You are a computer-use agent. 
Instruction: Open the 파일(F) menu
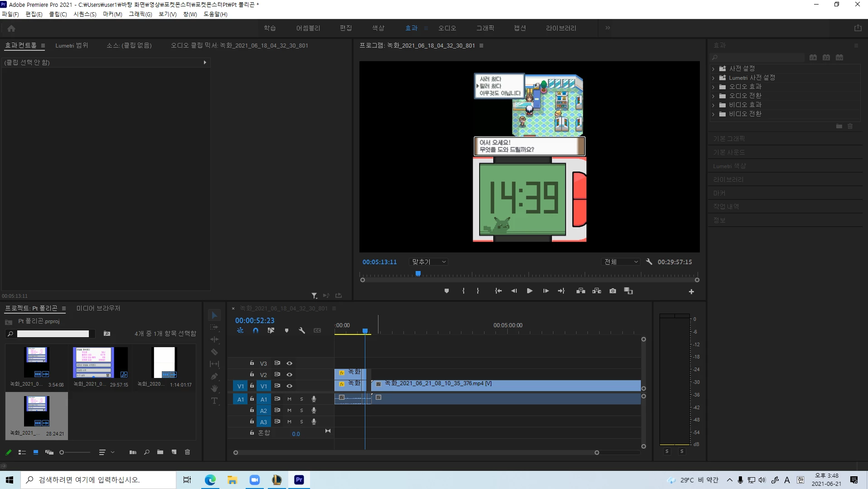coord(10,14)
